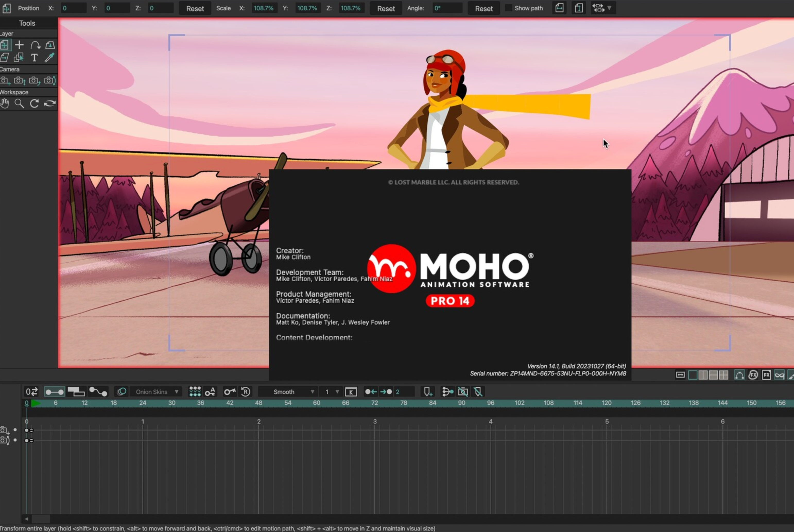Select the Insert Text tool

tap(34, 58)
